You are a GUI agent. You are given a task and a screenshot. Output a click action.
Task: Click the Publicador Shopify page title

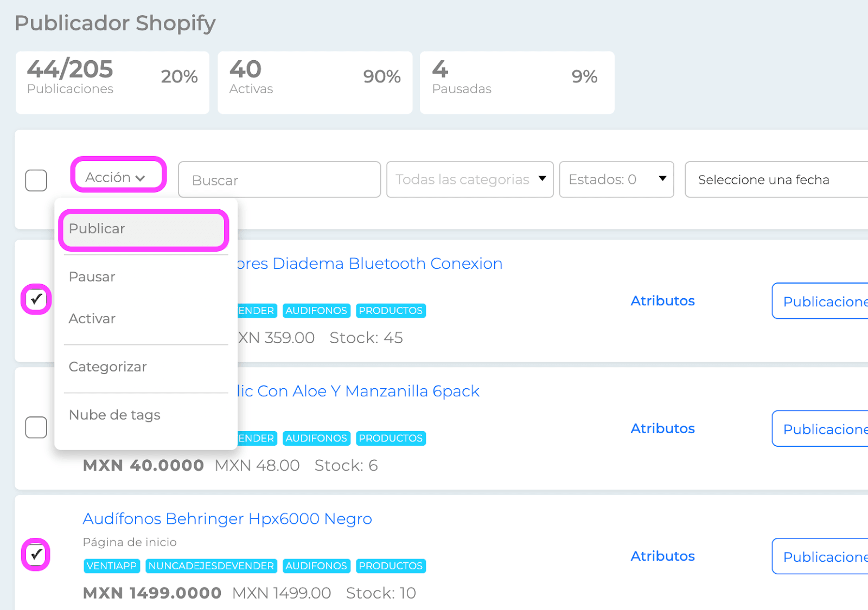(115, 23)
